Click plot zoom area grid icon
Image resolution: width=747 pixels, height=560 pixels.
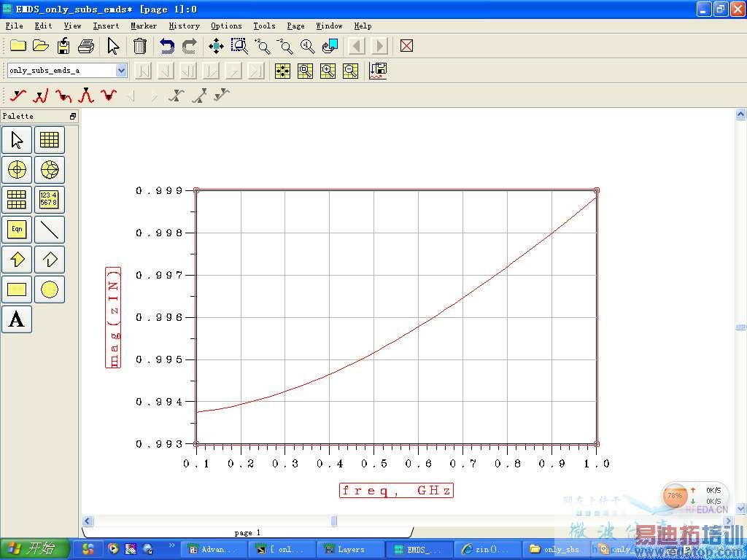[x=306, y=71]
